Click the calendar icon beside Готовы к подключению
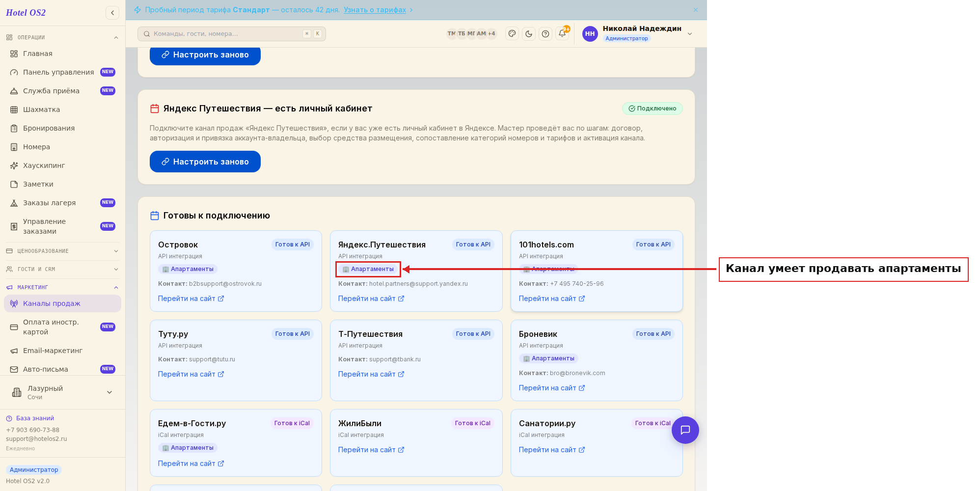 click(155, 216)
